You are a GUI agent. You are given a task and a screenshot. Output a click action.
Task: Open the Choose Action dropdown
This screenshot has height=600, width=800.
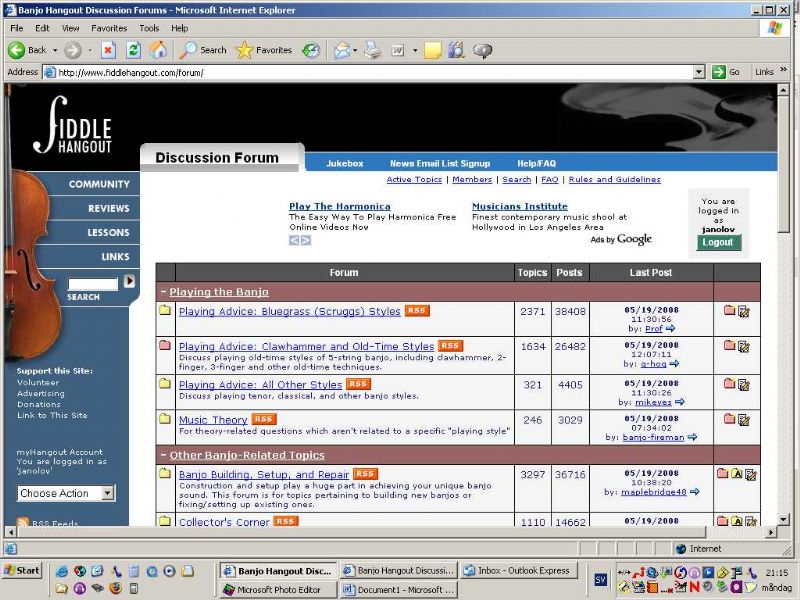coord(67,493)
